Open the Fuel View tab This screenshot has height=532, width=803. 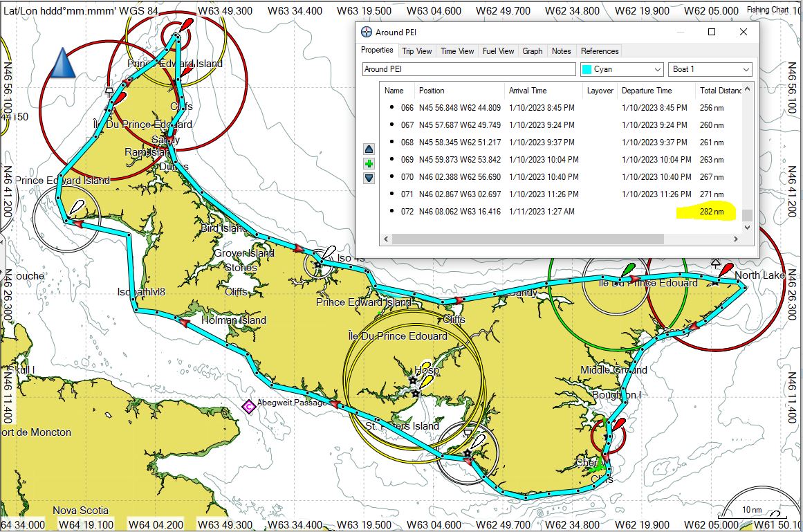[498, 51]
